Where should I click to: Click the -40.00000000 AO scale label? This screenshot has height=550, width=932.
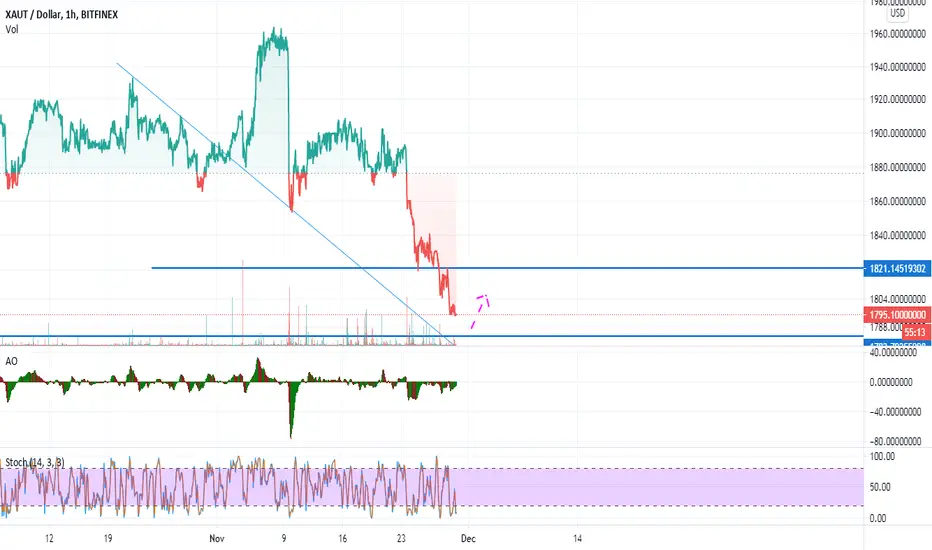pos(896,411)
